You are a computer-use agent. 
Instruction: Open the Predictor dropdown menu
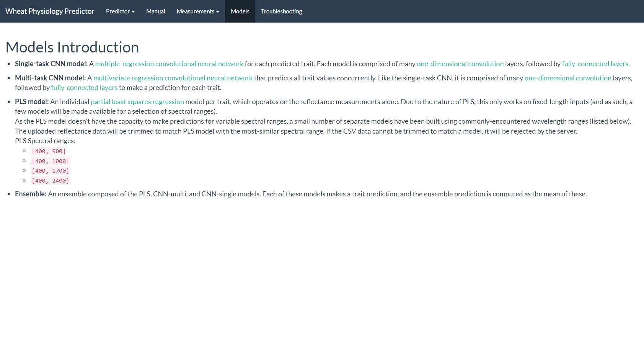click(x=120, y=11)
